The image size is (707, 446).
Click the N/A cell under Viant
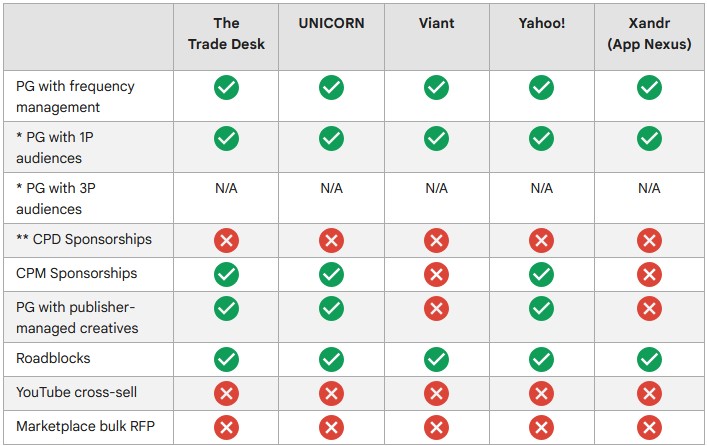tap(436, 188)
